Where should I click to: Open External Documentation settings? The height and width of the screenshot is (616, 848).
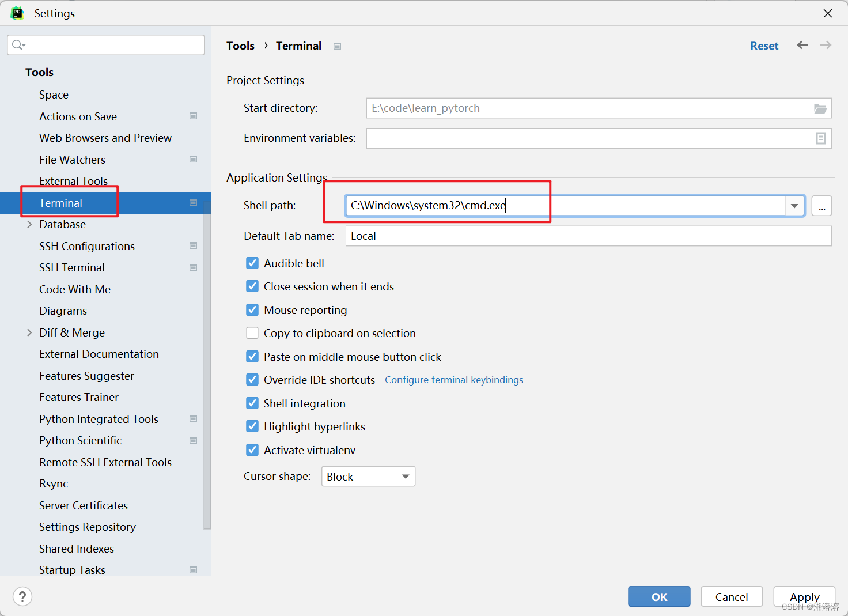pyautogui.click(x=99, y=354)
